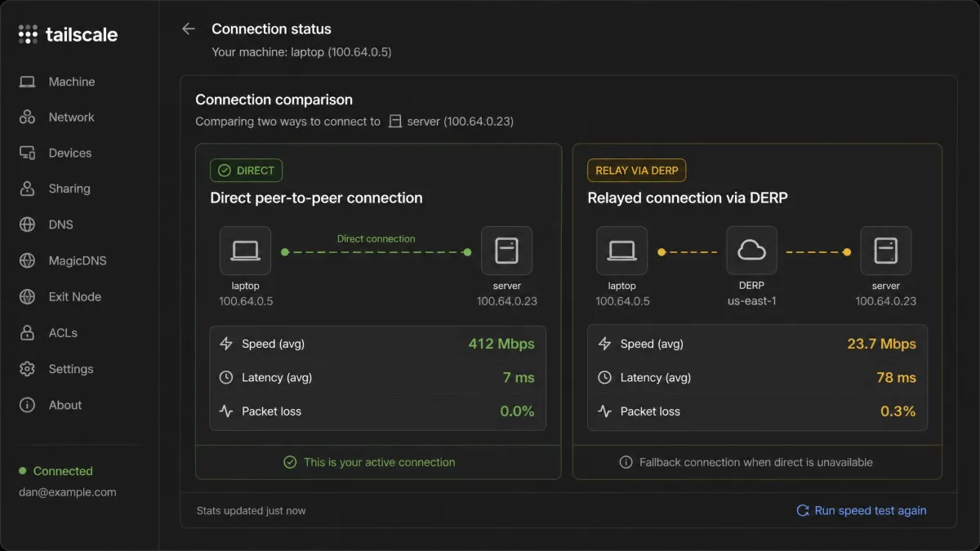Screen dimensions: 980x551
Task: Click the 7 ms latency value
Action: pyautogui.click(x=519, y=378)
